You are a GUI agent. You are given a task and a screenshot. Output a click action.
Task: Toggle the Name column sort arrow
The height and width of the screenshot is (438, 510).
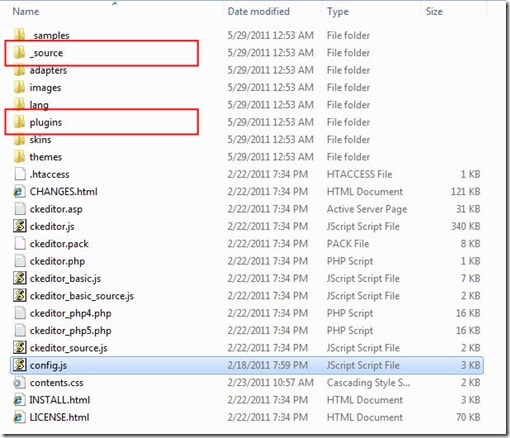click(115, 3)
